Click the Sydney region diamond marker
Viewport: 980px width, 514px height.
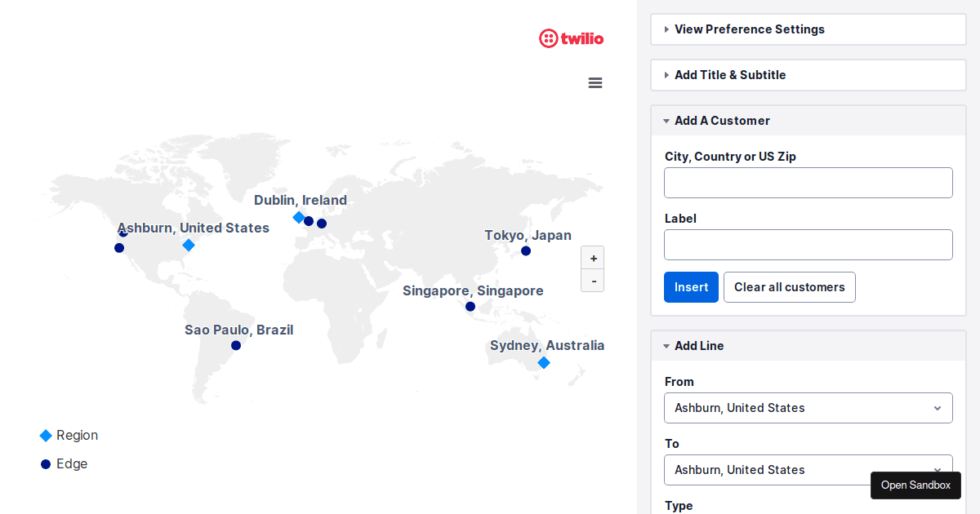544,362
